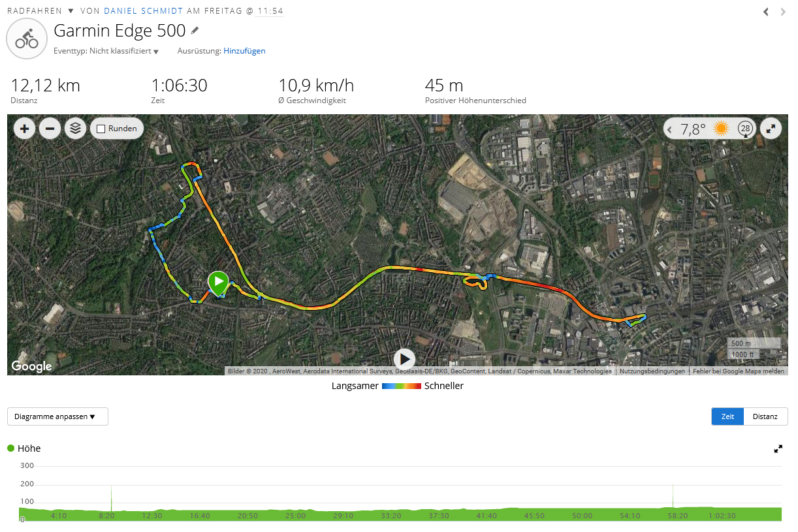Zoom in on the map

(x=25, y=129)
